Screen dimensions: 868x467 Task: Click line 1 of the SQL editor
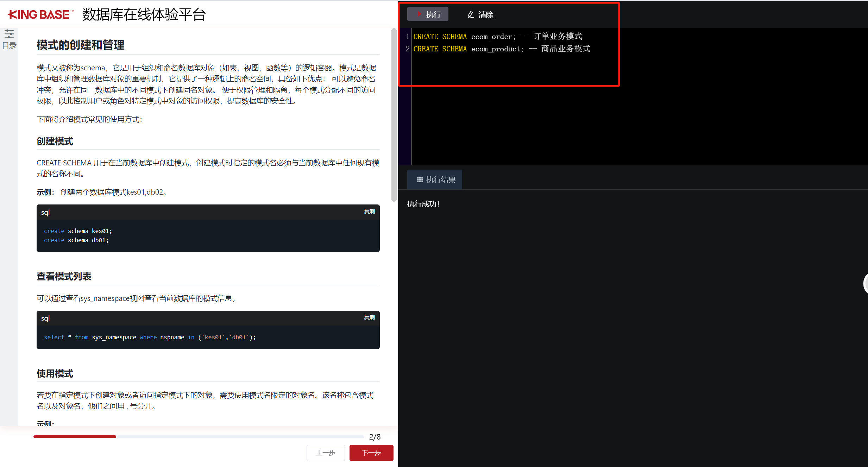click(498, 37)
